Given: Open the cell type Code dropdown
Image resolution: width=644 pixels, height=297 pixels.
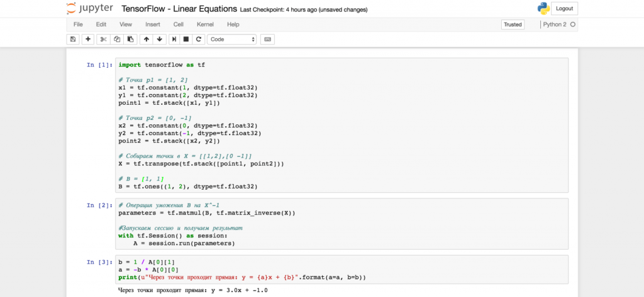Looking at the screenshot, I should click(x=232, y=39).
